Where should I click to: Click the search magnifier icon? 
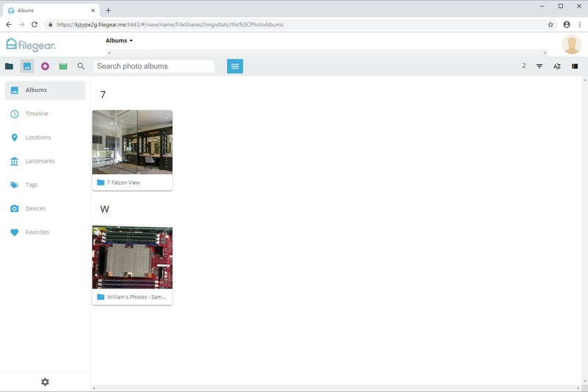click(x=81, y=66)
